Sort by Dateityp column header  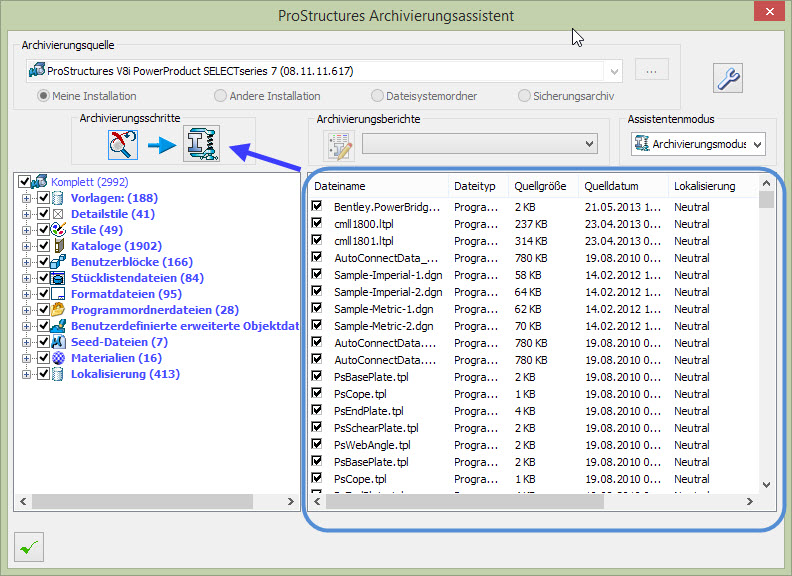pyautogui.click(x=478, y=186)
